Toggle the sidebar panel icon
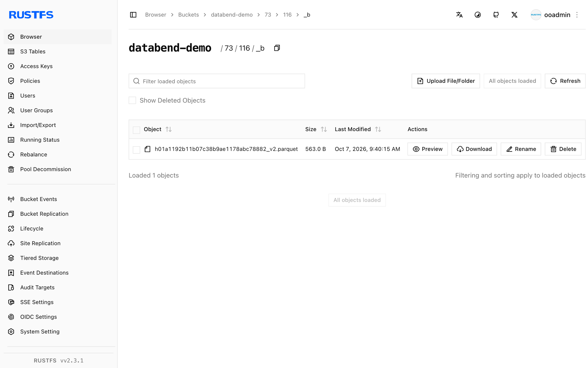This screenshot has width=588, height=368. coord(133,15)
